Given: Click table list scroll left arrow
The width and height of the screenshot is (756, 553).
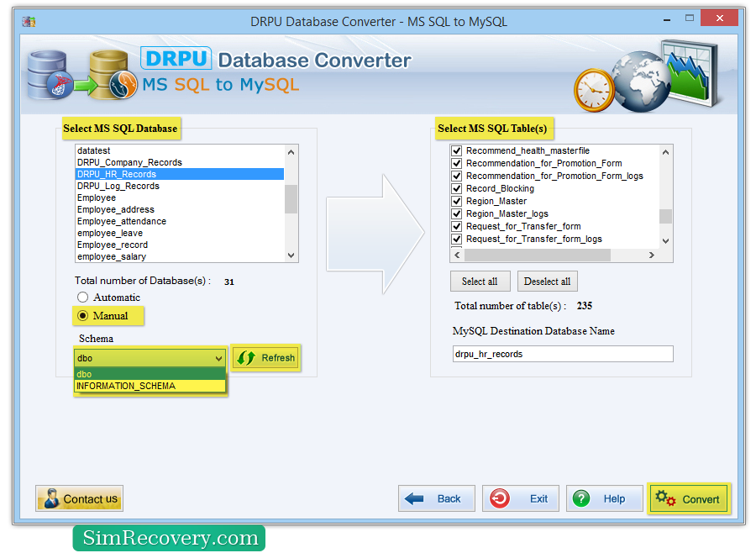Looking at the screenshot, I should [458, 255].
